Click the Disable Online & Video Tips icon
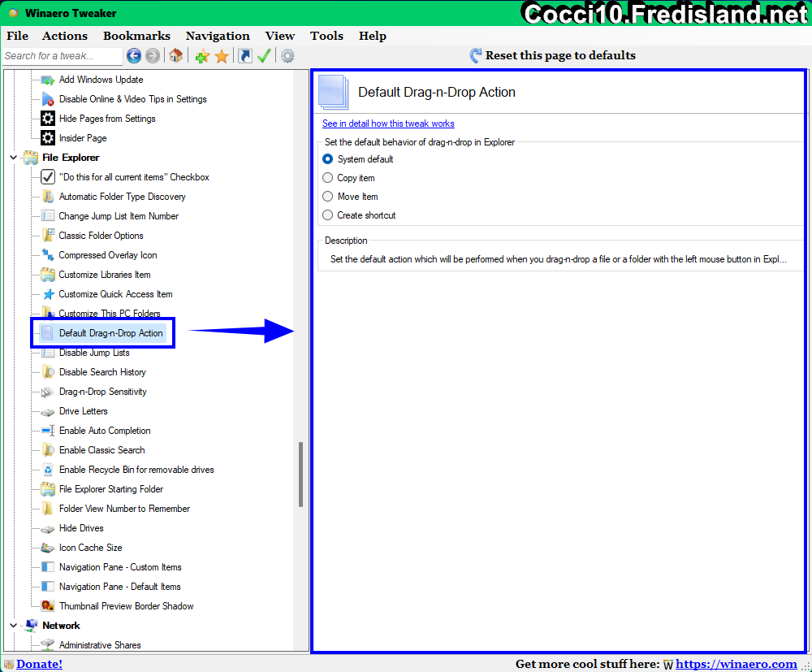812x672 pixels. pos(48,99)
